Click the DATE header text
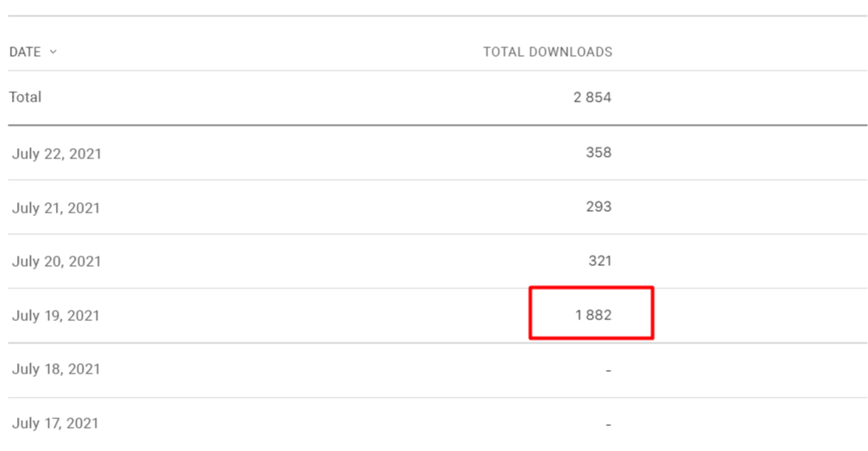The image size is (868, 451). (25, 52)
